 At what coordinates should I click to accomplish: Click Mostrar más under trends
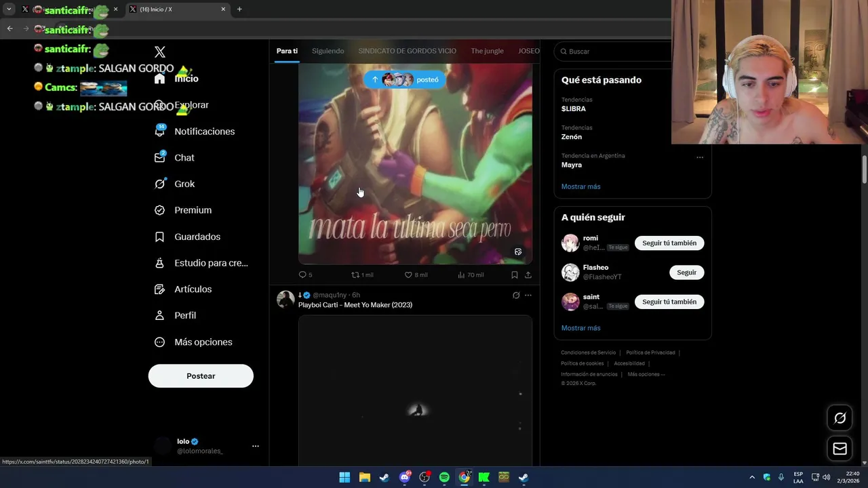(x=580, y=186)
